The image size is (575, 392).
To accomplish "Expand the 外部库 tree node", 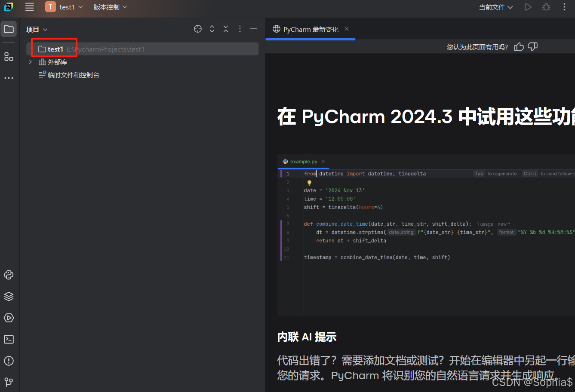I will (30, 61).
